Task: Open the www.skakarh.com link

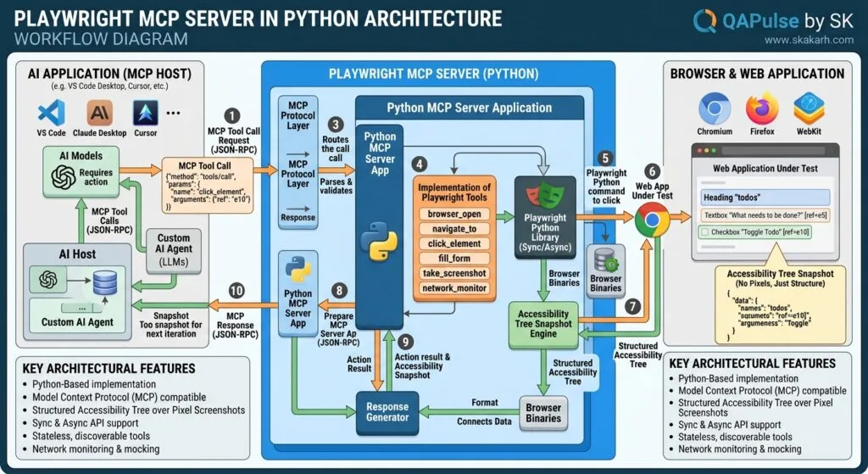Action: [809, 40]
